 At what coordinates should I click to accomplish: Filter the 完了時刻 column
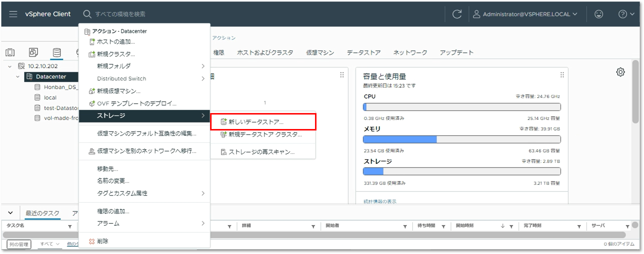coord(579,227)
